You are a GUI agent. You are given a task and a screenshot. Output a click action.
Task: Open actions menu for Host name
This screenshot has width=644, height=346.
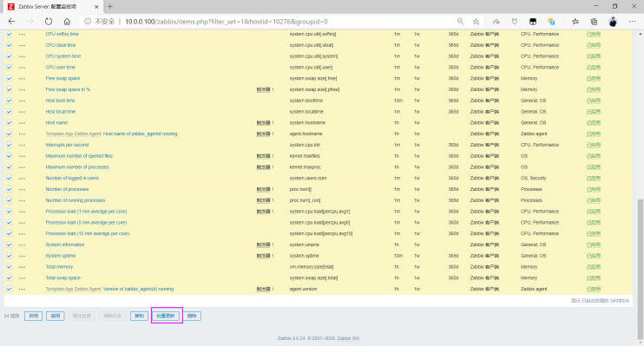tap(22, 123)
